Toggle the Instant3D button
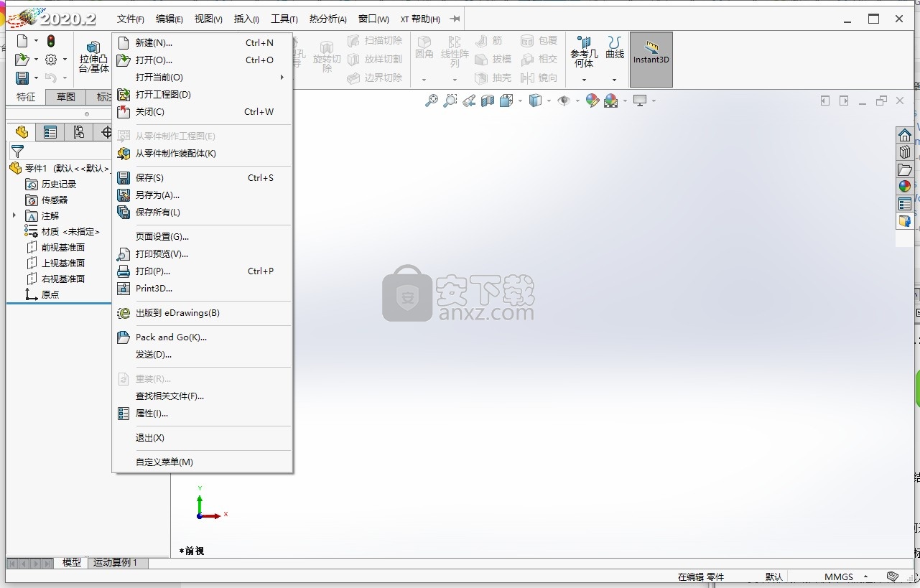This screenshot has height=588, width=920. coord(651,60)
